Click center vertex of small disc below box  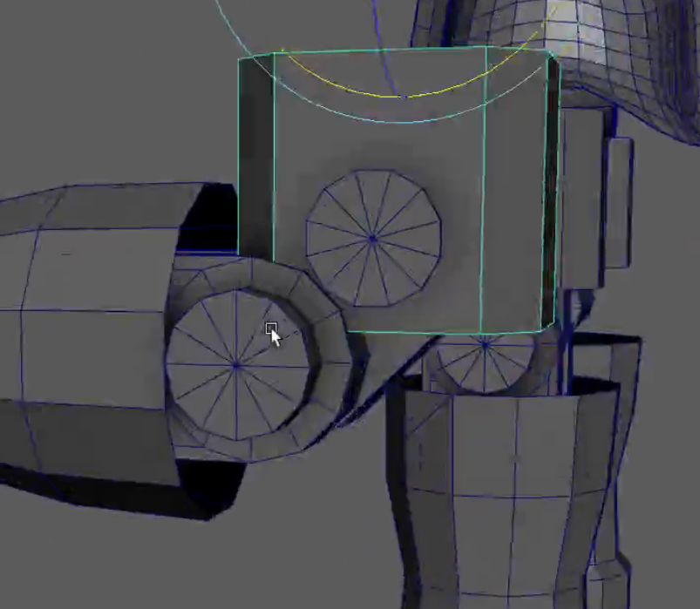(x=486, y=346)
